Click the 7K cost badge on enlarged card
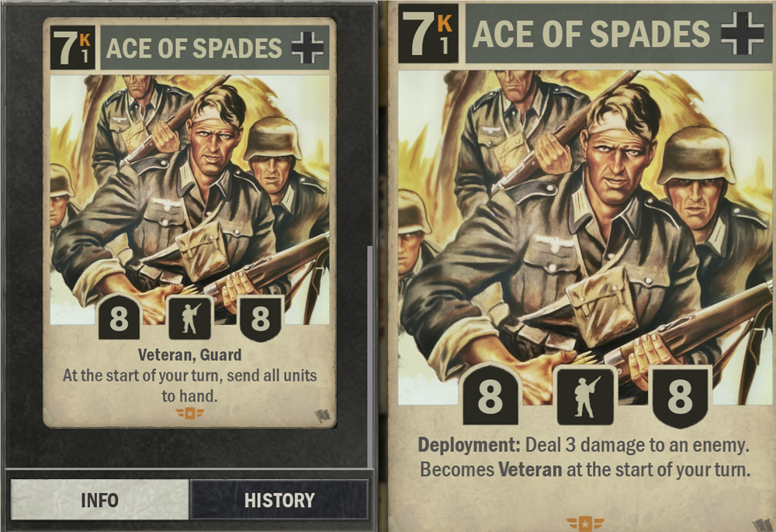776x532 pixels. (x=428, y=33)
